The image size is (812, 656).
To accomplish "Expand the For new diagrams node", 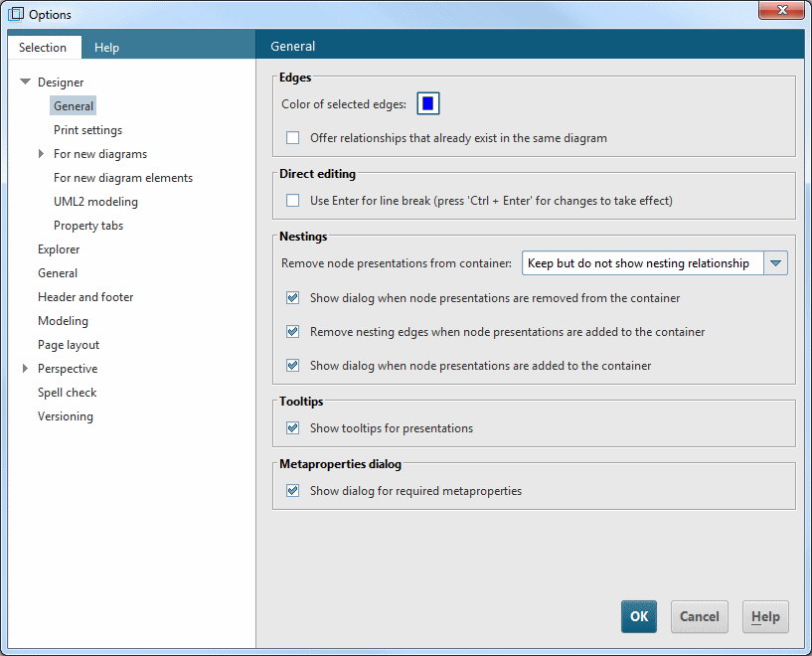I will pyautogui.click(x=41, y=154).
